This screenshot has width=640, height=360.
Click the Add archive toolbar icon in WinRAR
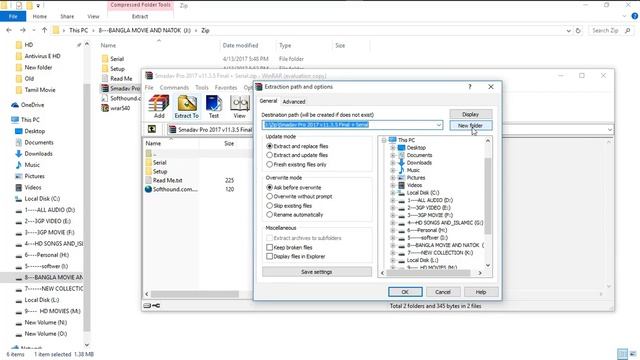[159, 107]
